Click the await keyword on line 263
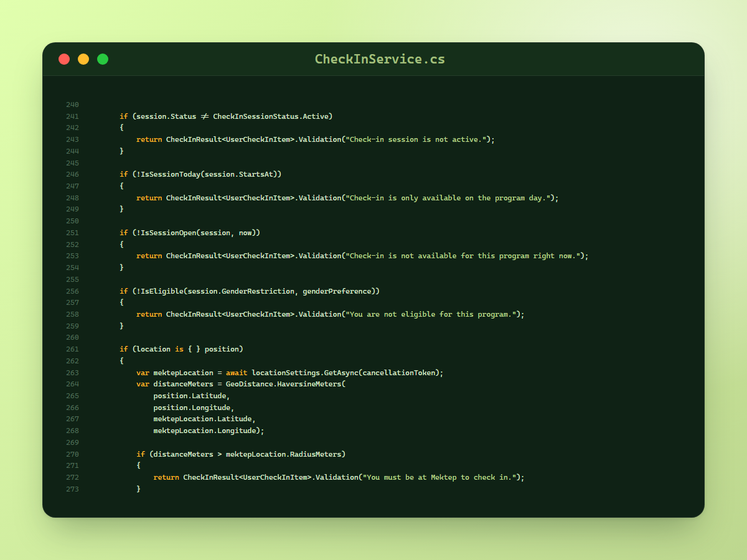Screen dimensions: 747x560 [x=237, y=373]
